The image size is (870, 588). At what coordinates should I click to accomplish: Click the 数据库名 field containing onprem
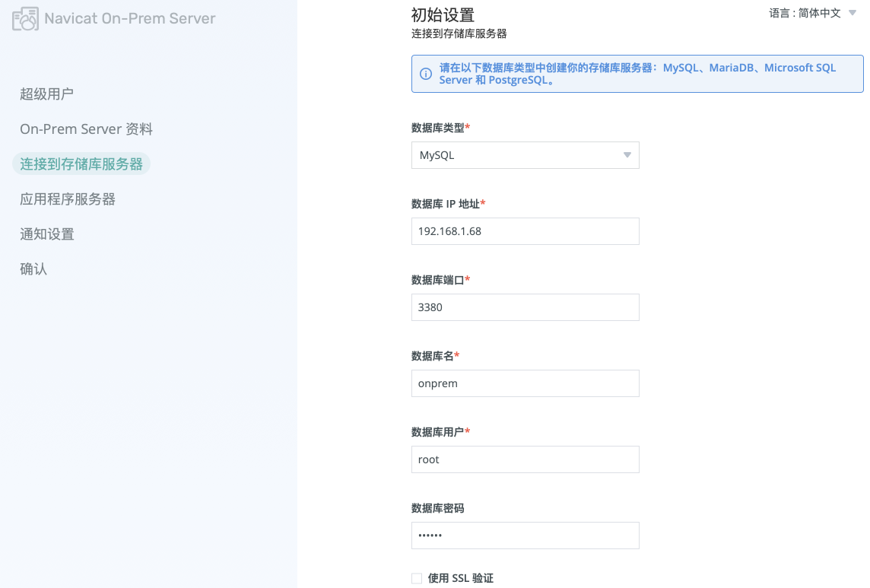[525, 383]
